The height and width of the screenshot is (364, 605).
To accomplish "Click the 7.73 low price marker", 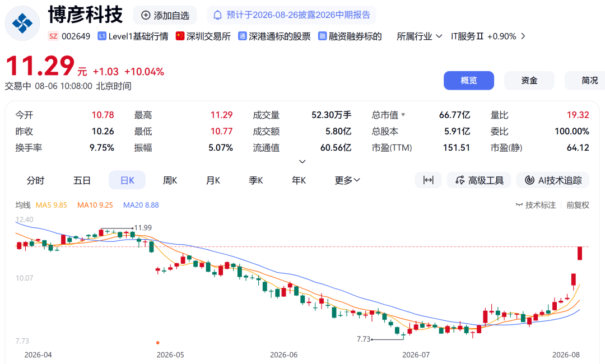I will click(x=364, y=339).
